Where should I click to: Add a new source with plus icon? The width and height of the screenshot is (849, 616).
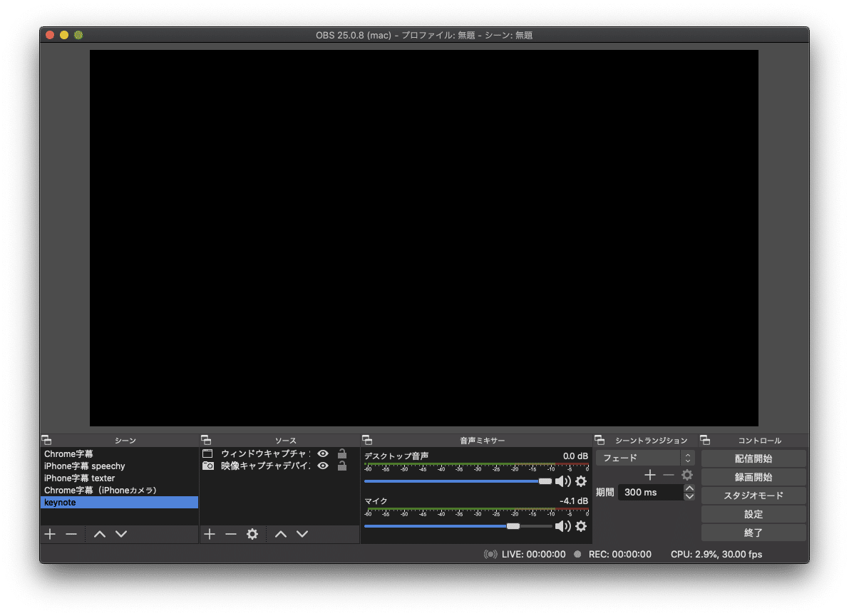tap(210, 534)
